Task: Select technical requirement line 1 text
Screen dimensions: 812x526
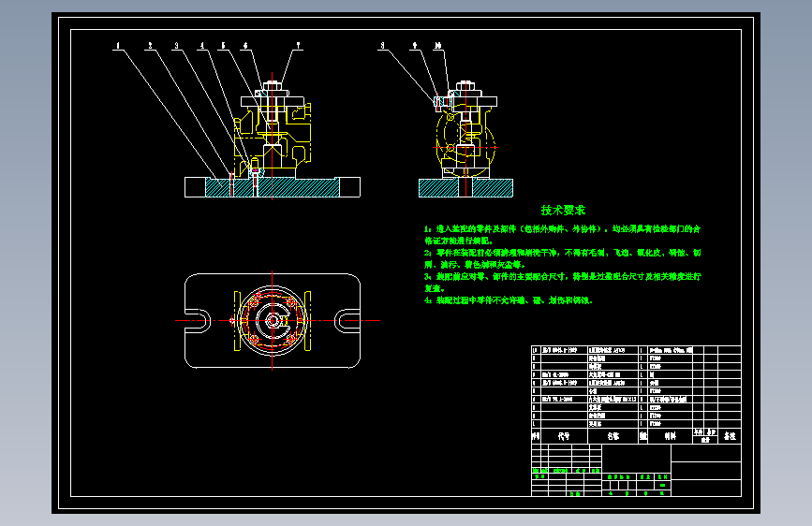Action: [x=562, y=235]
